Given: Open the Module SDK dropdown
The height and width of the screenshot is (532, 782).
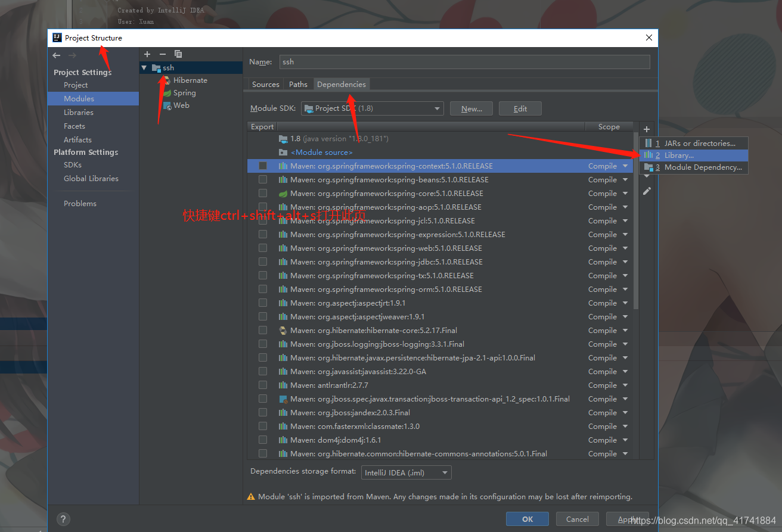Looking at the screenshot, I should tap(373, 108).
